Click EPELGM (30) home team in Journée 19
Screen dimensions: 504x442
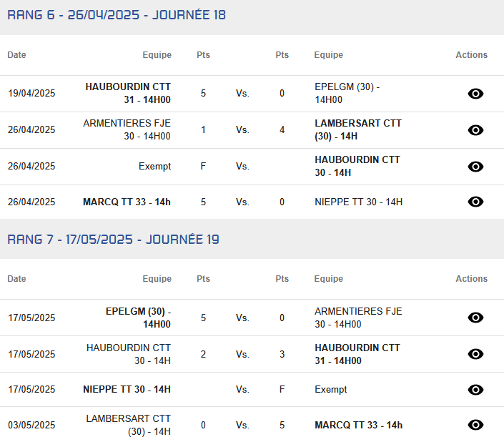tap(138, 318)
